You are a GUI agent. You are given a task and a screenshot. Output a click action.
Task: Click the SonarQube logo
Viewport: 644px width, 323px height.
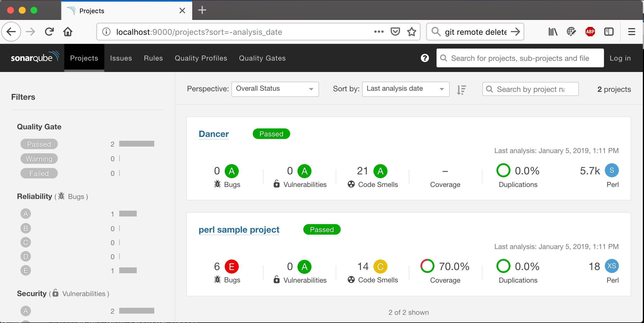(x=34, y=58)
